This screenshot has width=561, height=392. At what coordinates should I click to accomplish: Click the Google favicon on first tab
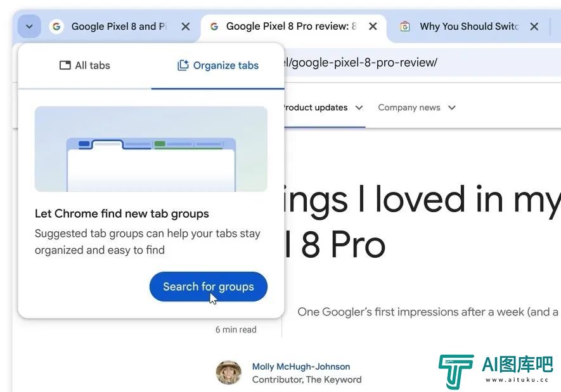point(56,27)
